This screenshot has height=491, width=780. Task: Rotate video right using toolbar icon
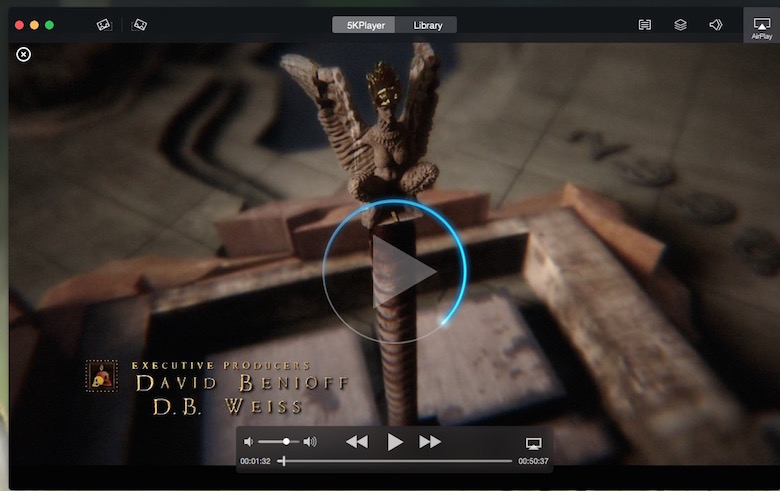pyautogui.click(x=139, y=25)
